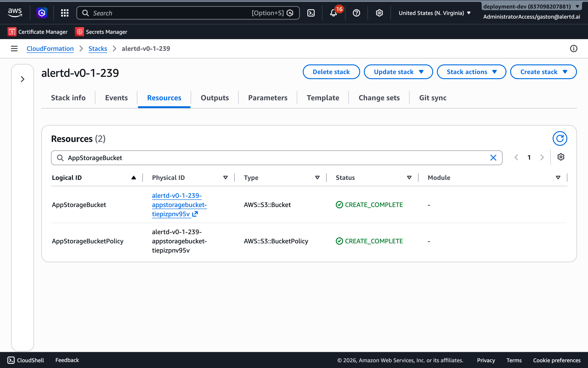Image resolution: width=588 pixels, height=368 pixels.
Task: Open Secrets Manager favorite shortcut
Action: coord(101,32)
